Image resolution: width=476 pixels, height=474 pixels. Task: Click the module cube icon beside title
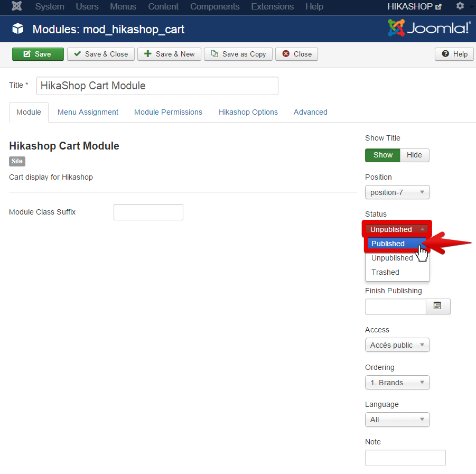17,29
